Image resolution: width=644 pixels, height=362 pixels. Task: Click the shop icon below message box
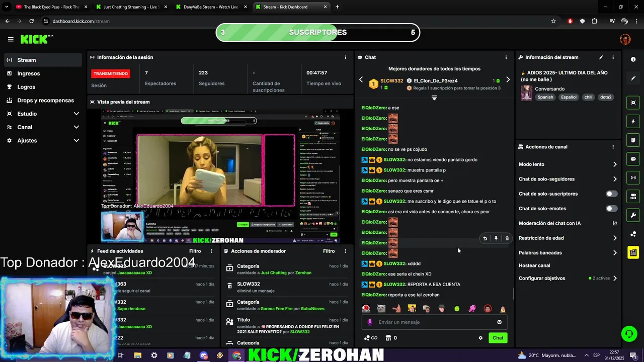point(388,338)
